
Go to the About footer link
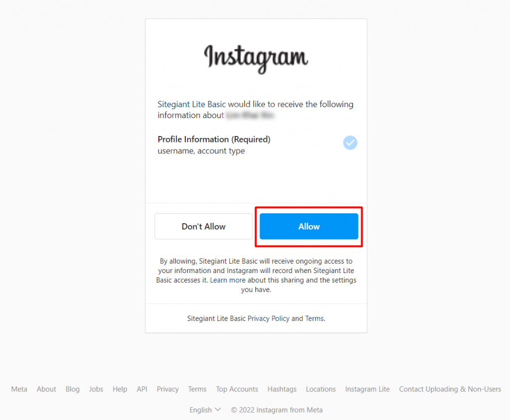pos(46,389)
